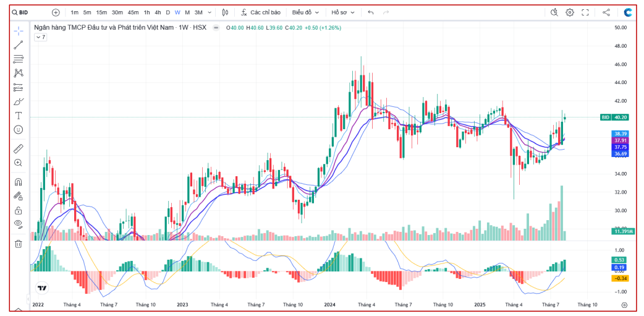
Task: Select the M monthly timeframe
Action: point(187,12)
